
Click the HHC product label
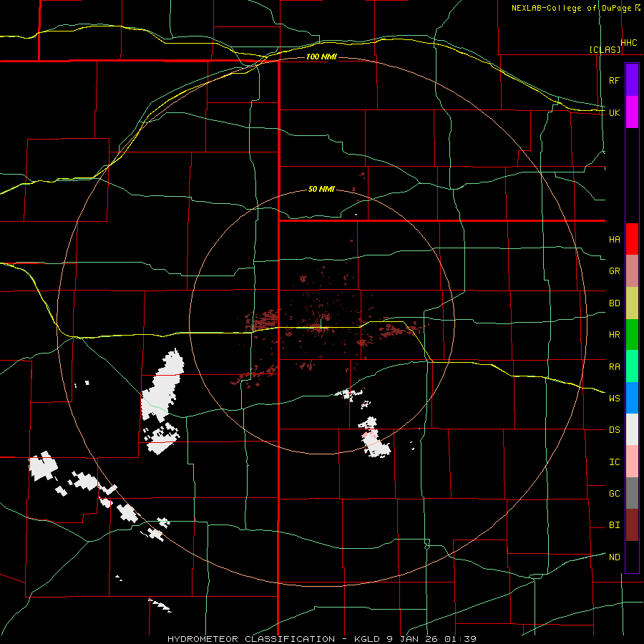[x=629, y=43]
